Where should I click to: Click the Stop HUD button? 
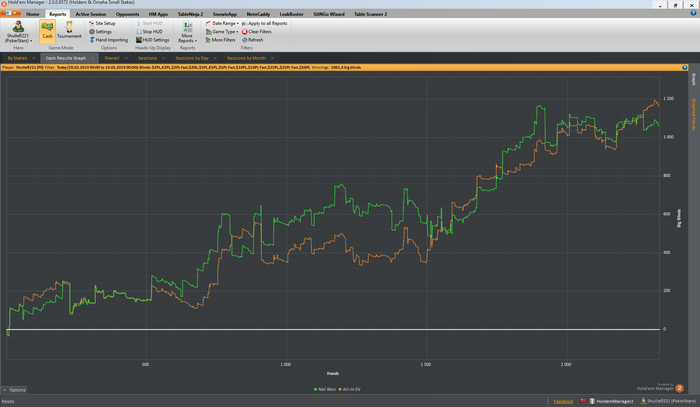click(149, 32)
